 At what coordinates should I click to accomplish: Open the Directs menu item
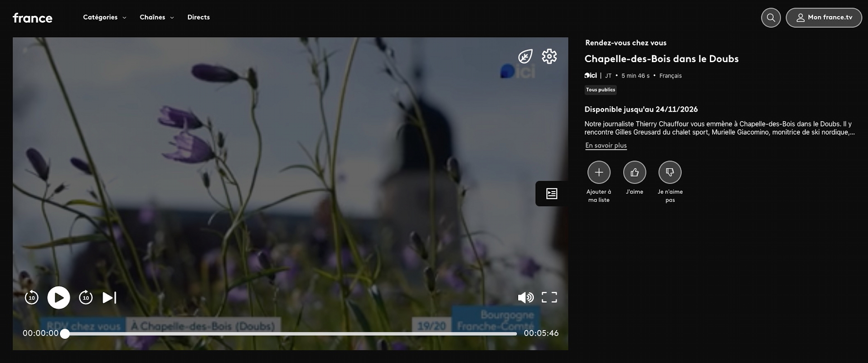199,17
